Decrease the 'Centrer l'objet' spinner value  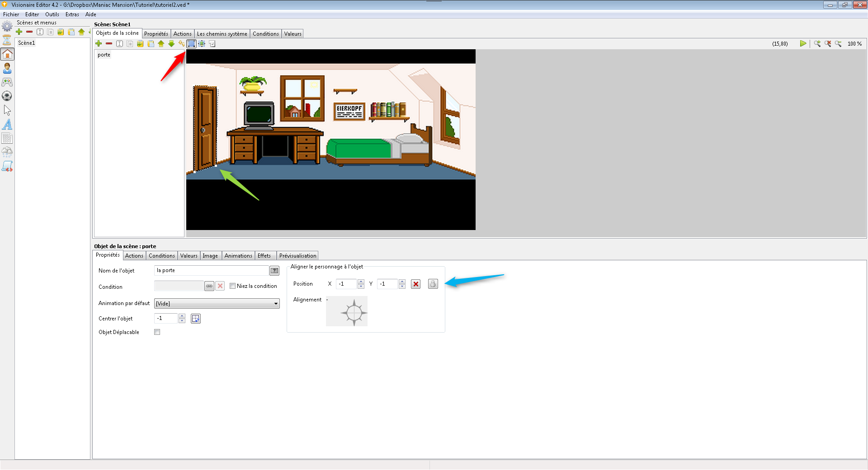pyautogui.click(x=182, y=321)
